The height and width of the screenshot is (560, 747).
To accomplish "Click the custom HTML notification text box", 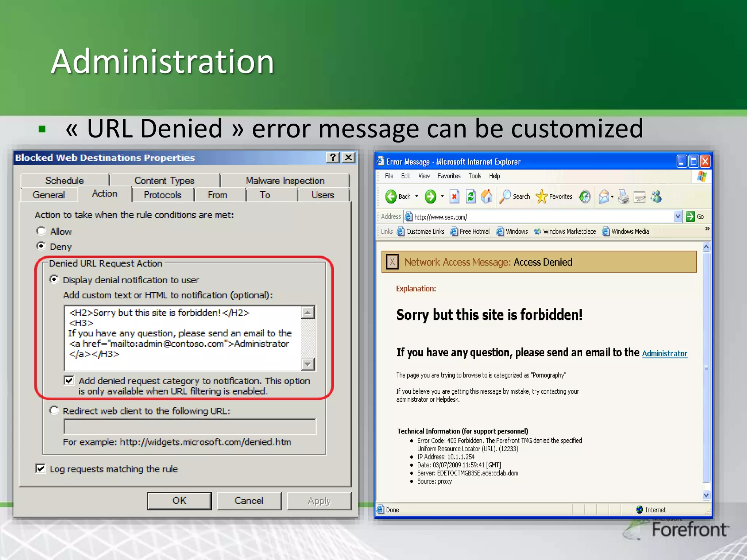I will [x=183, y=338].
